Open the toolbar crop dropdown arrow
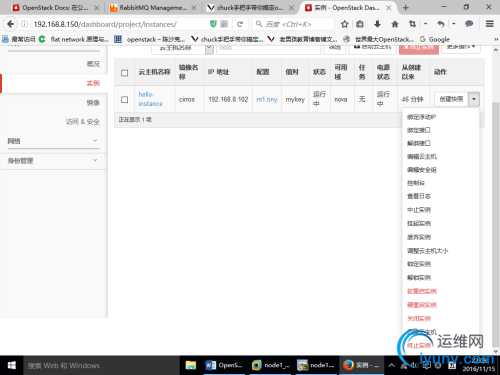Screen dimensions: 500x375 [x=425, y=24]
